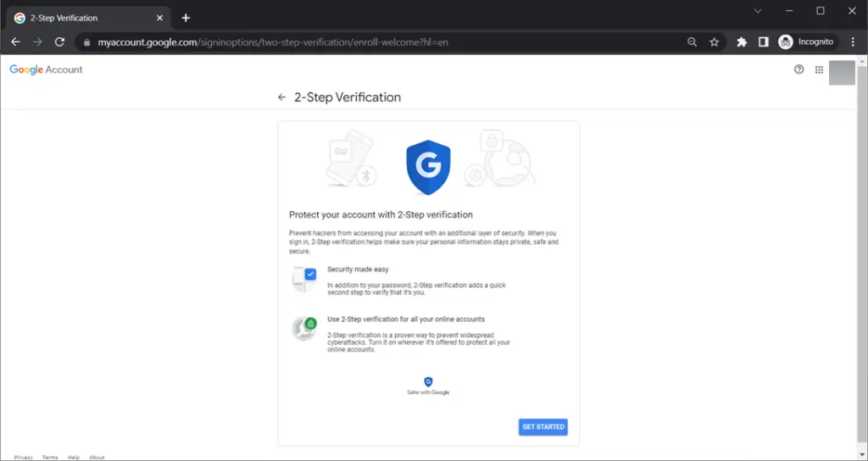Click the GET STARTED button
This screenshot has width=868, height=461.
point(543,427)
